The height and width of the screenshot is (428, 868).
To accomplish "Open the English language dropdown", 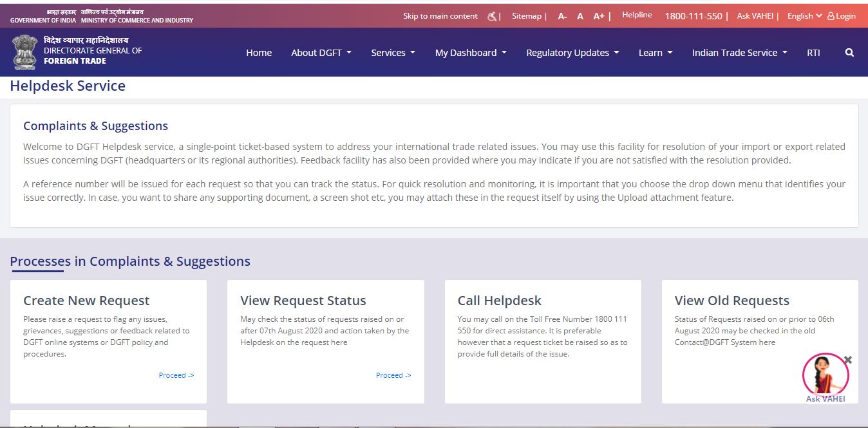I will point(804,16).
